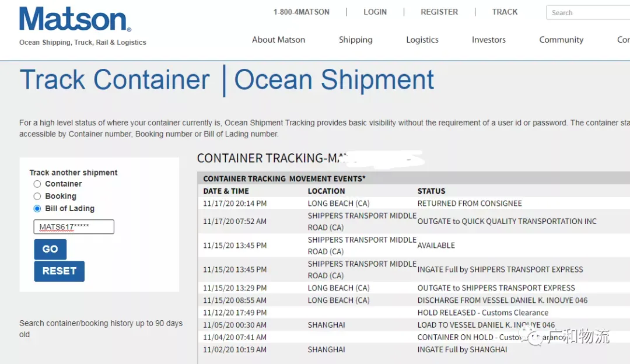
Task: Select the Bill of Lading radio option
Action: click(x=37, y=208)
